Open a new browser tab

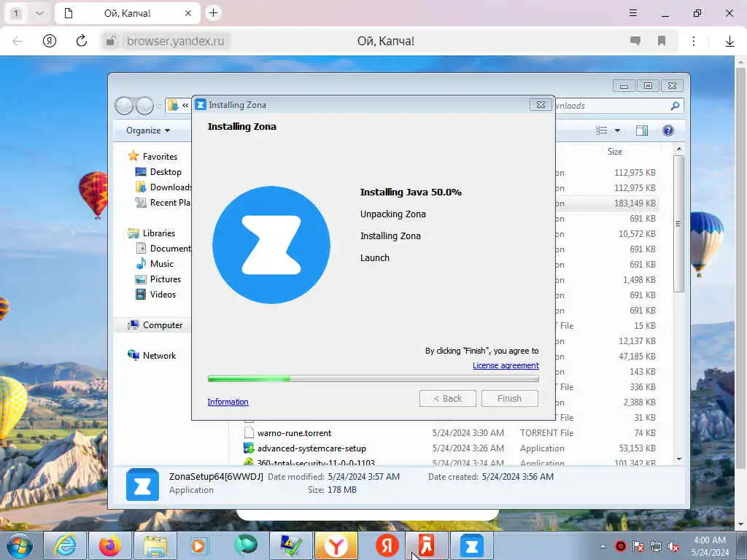point(214,13)
